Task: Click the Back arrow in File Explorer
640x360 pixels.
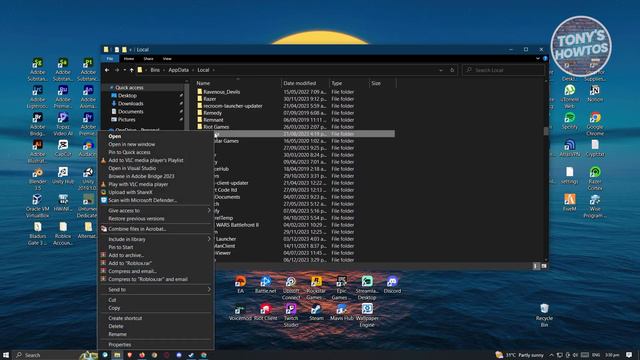Action: pos(107,70)
